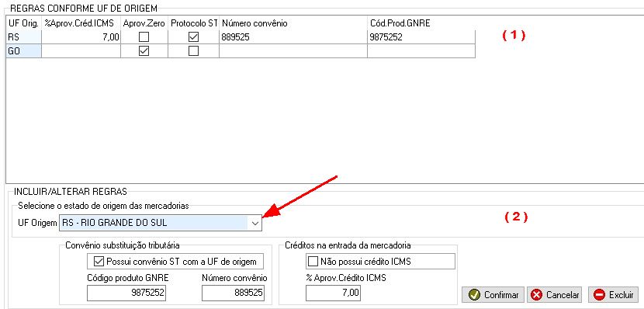Click the %Aprov.Créd.ICMS column header
Screen dimensions: 644x309
81,23
